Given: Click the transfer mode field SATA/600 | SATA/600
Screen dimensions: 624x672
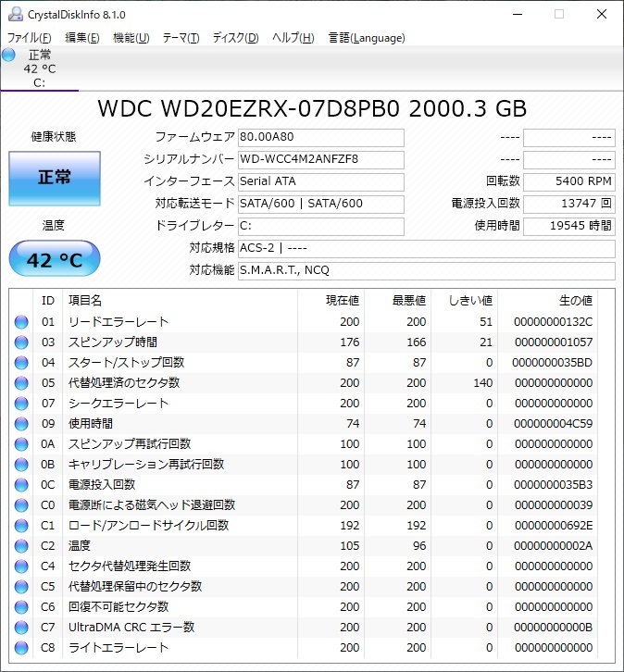Looking at the screenshot, I should pos(321,204).
